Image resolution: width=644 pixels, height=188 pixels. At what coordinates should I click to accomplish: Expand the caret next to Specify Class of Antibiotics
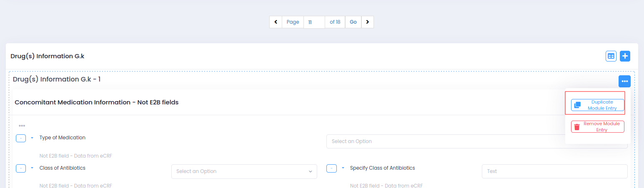343,168
